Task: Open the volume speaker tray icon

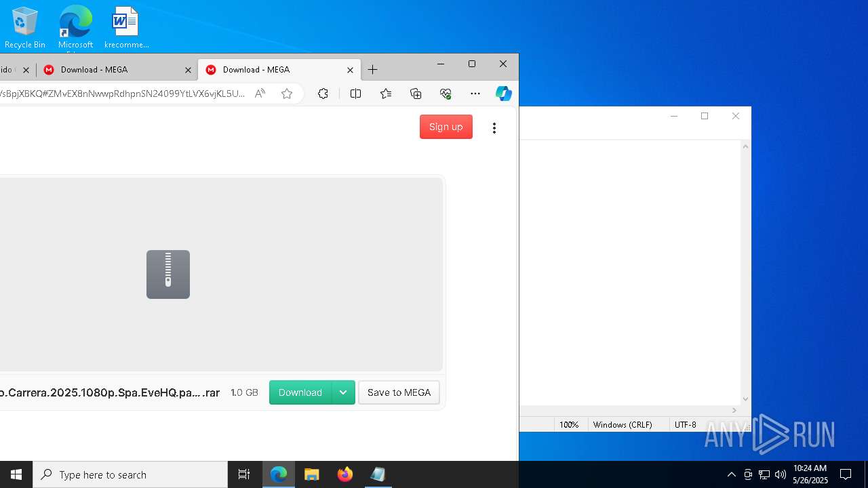Action: coord(781,474)
